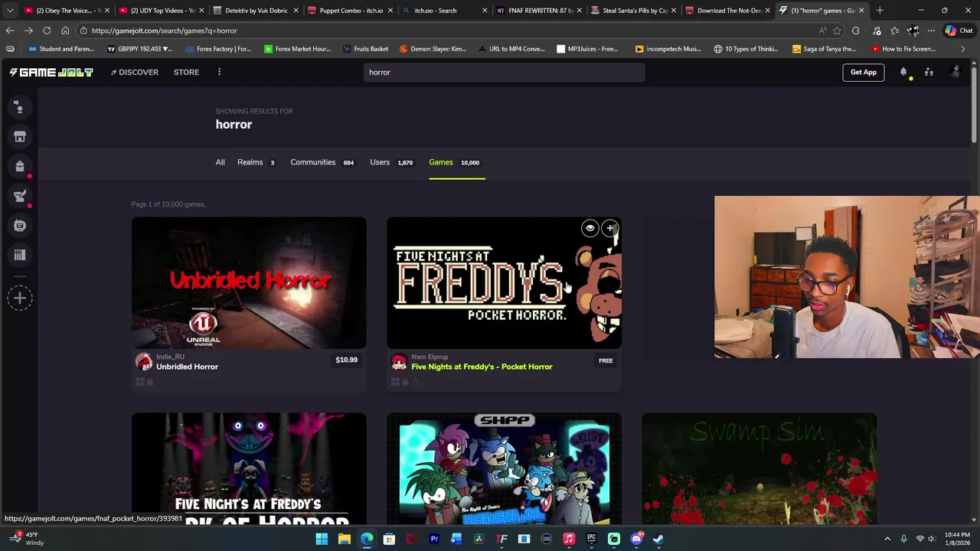
Task: Open the browser extensions icon
Action: click(856, 31)
